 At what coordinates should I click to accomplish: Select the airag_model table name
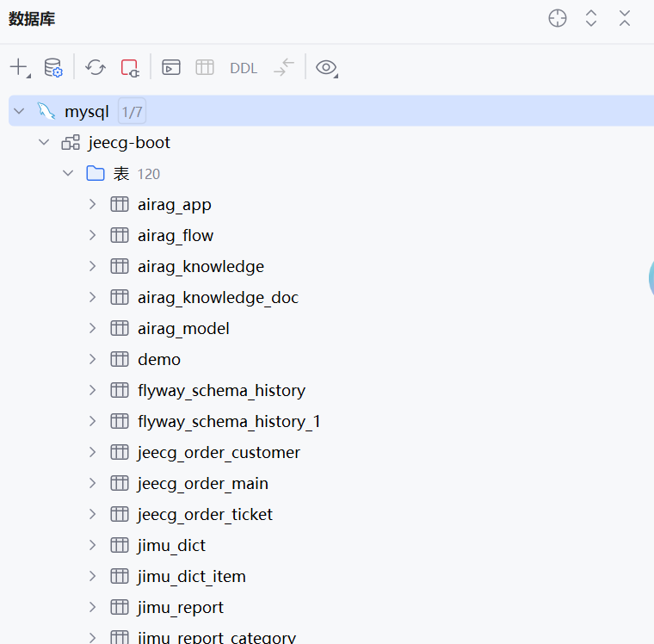pyautogui.click(x=183, y=329)
